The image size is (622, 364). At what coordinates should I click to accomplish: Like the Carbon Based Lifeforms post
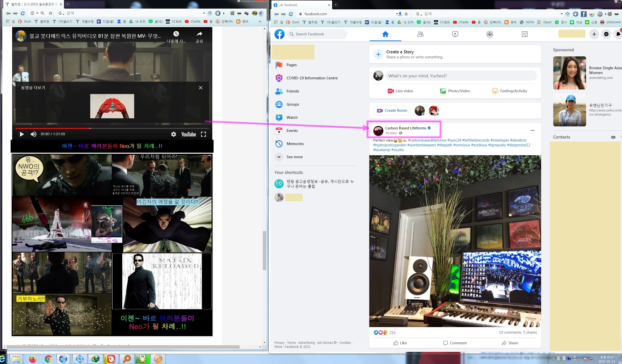tap(400, 343)
